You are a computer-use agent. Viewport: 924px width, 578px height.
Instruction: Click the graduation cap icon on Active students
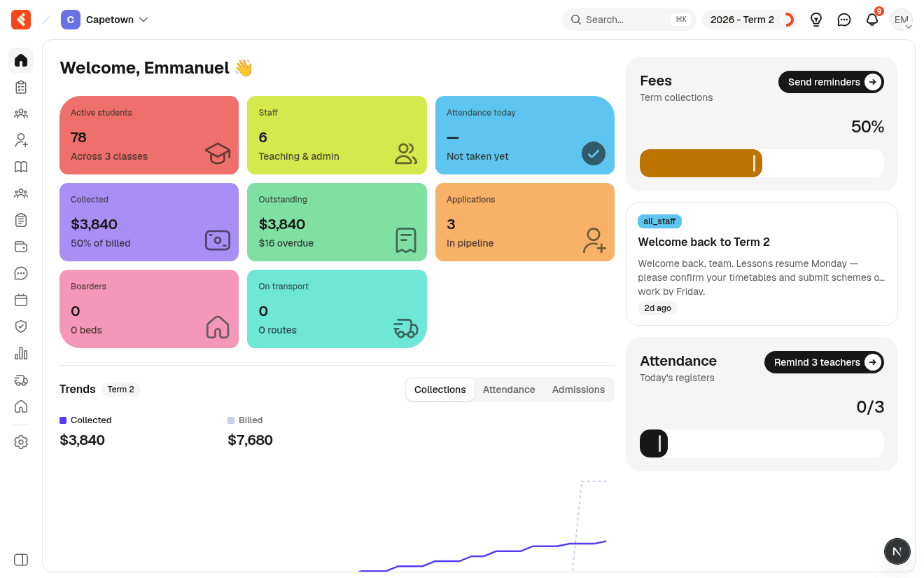(x=218, y=153)
